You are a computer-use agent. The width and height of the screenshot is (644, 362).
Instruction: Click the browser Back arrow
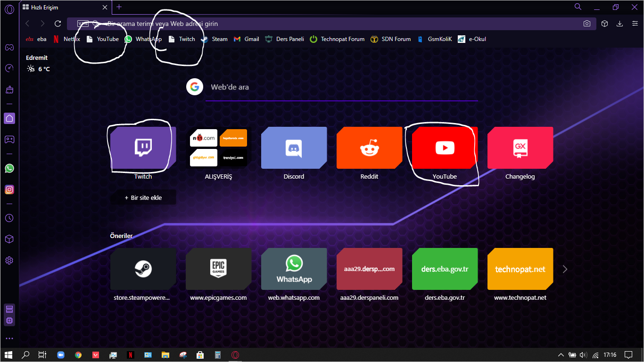pos(27,24)
